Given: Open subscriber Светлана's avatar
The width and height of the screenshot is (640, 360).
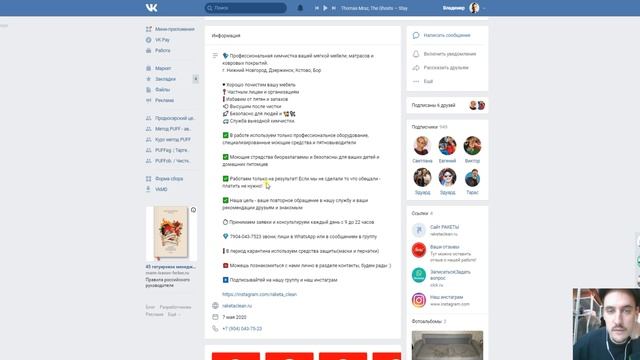Looking at the screenshot, I should click(x=422, y=146).
